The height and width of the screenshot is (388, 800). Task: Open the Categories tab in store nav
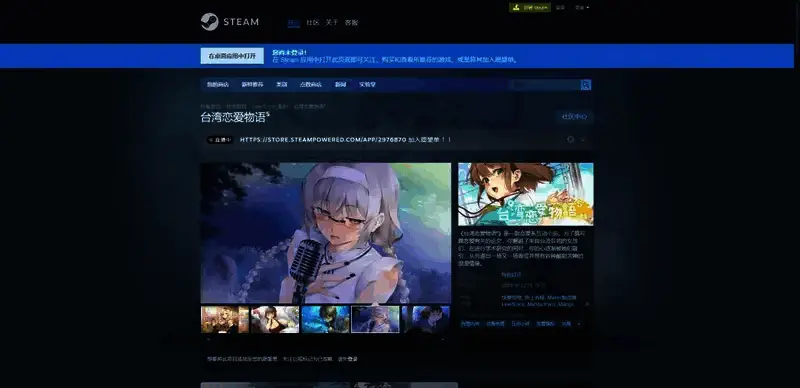click(x=282, y=85)
